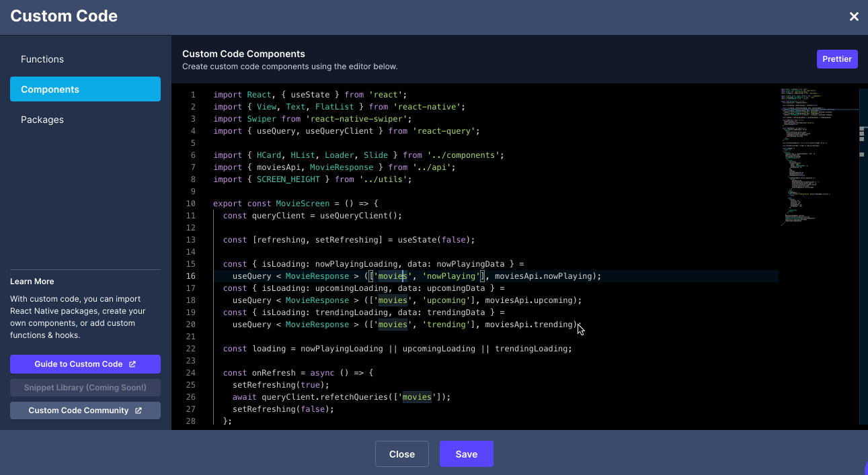Close the Custom Code dialog with X

pos(854,17)
